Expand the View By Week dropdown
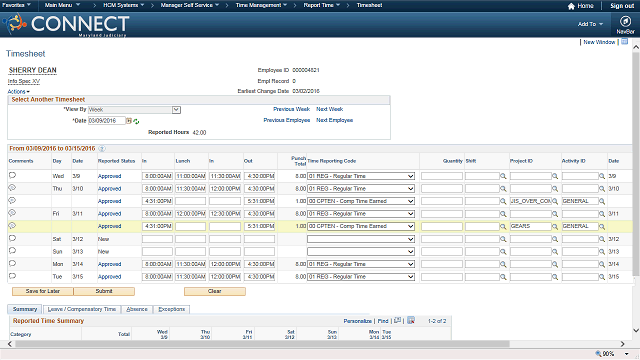 [x=176, y=110]
